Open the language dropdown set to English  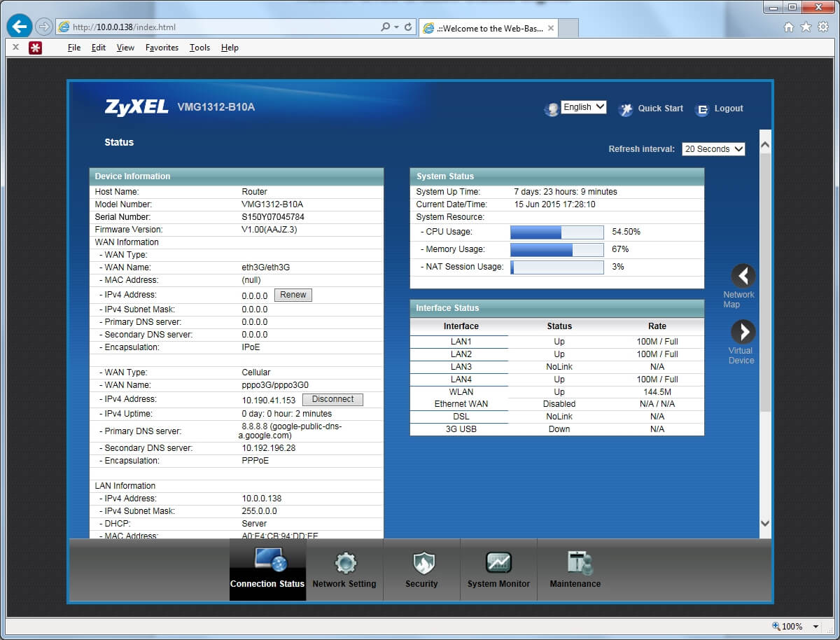click(584, 107)
